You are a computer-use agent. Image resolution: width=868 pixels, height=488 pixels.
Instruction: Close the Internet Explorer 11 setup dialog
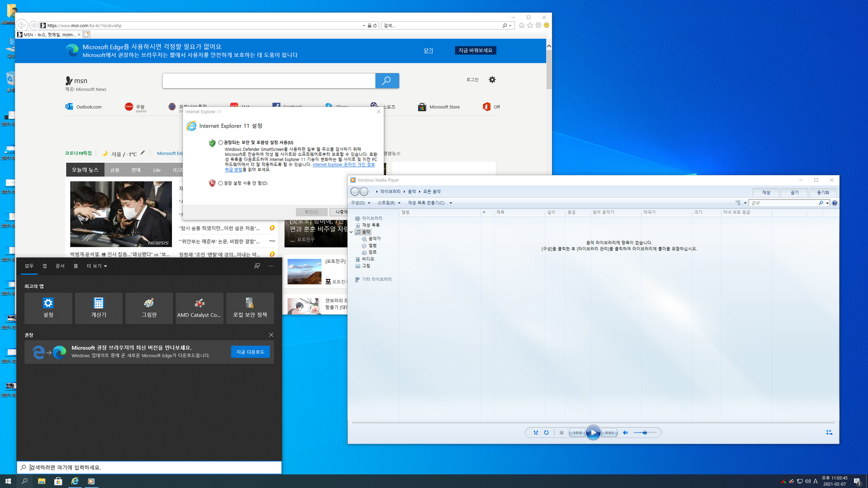(379, 111)
